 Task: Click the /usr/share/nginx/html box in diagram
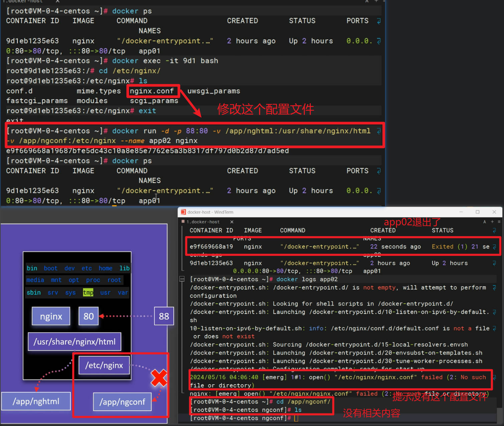75,341
